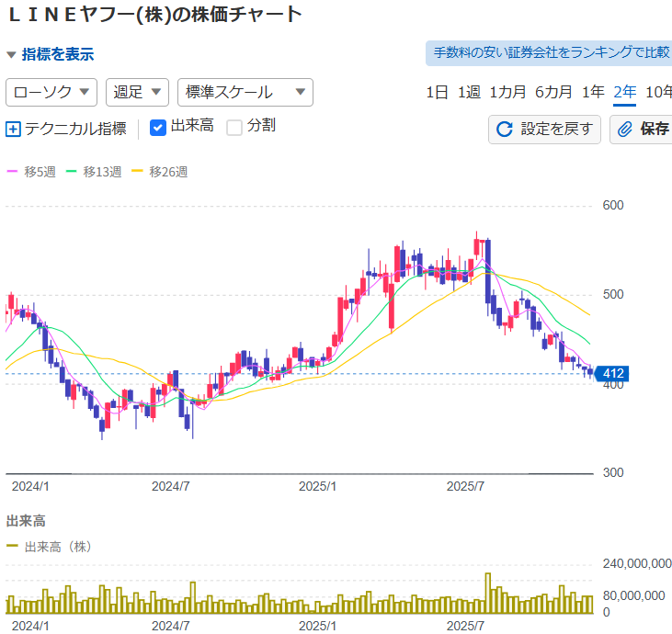Screen dimensions: 672x634
Task: Click the pink 移5週 legend swatch
Action: point(12,172)
